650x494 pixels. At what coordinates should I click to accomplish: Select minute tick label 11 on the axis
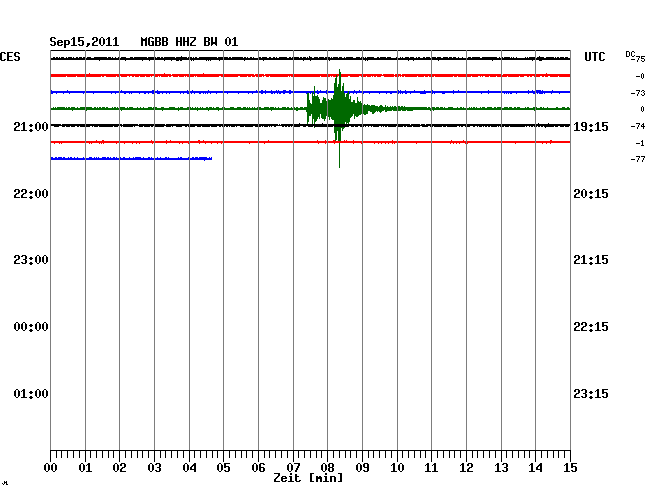[x=431, y=468]
